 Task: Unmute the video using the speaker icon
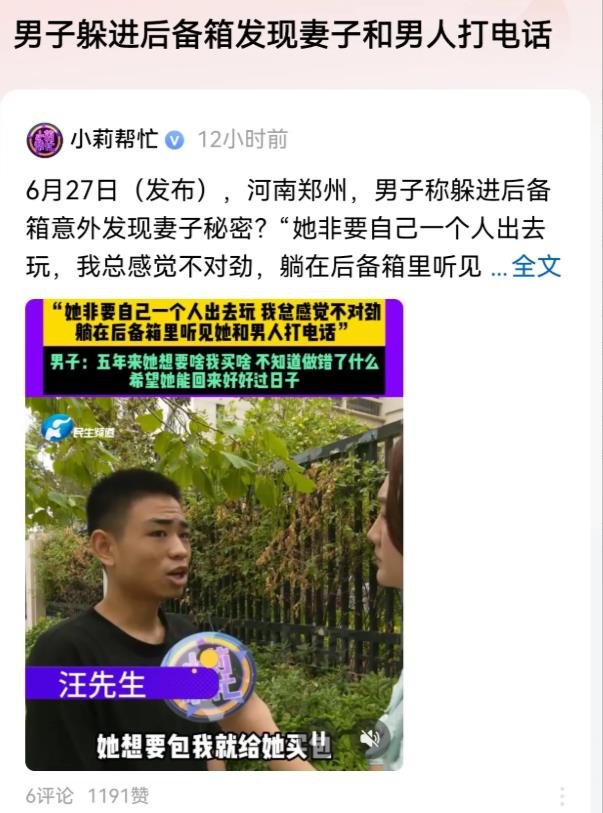point(371,738)
